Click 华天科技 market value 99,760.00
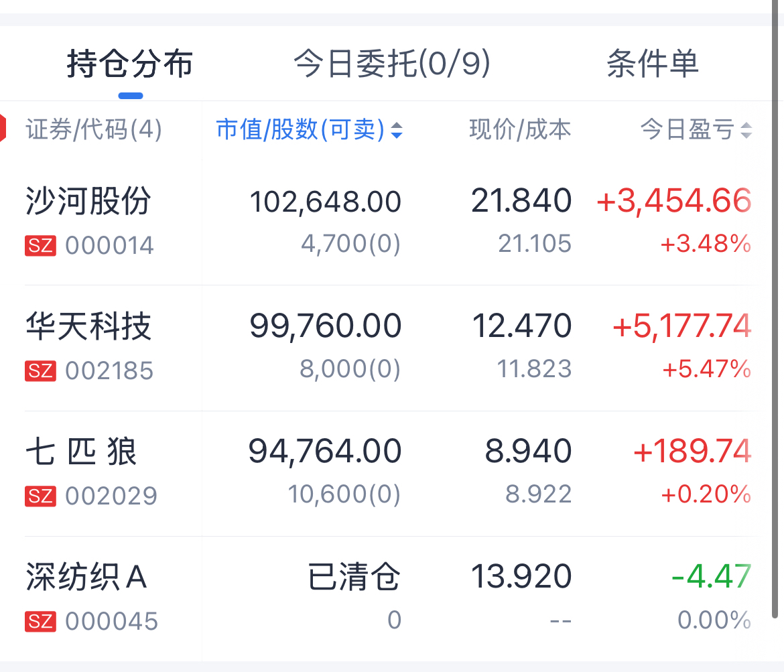The image size is (784, 672). click(x=326, y=326)
